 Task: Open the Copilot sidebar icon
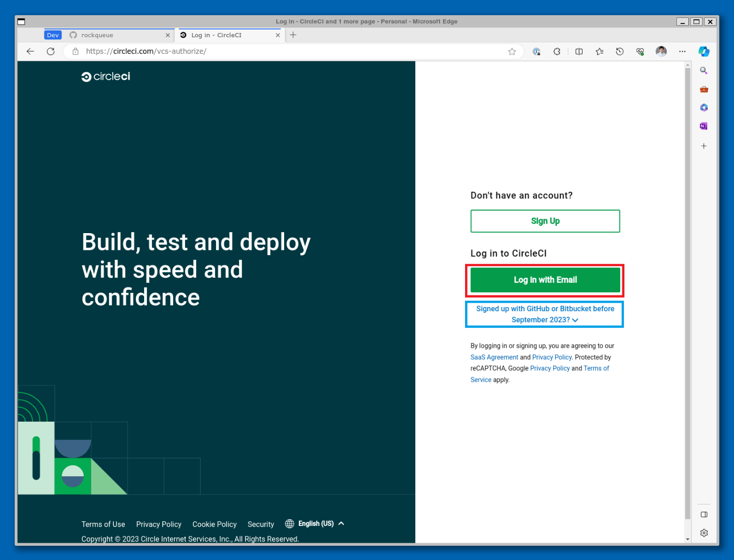(704, 51)
